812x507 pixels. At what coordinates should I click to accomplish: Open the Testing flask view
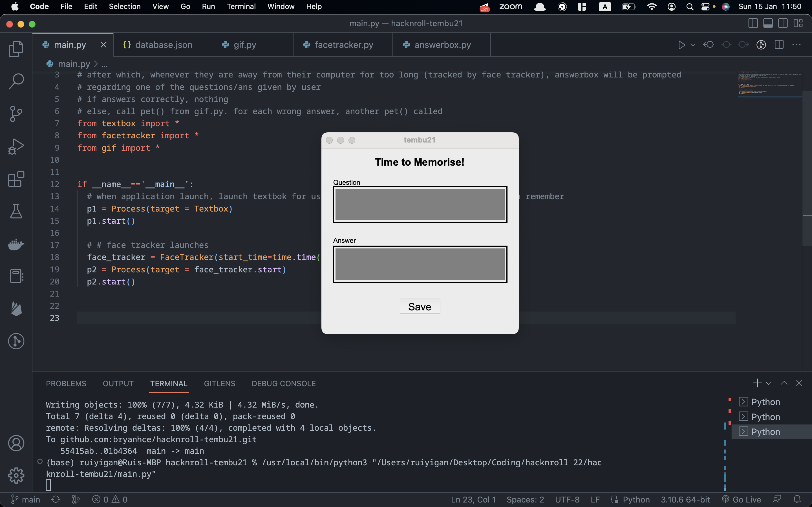16,211
